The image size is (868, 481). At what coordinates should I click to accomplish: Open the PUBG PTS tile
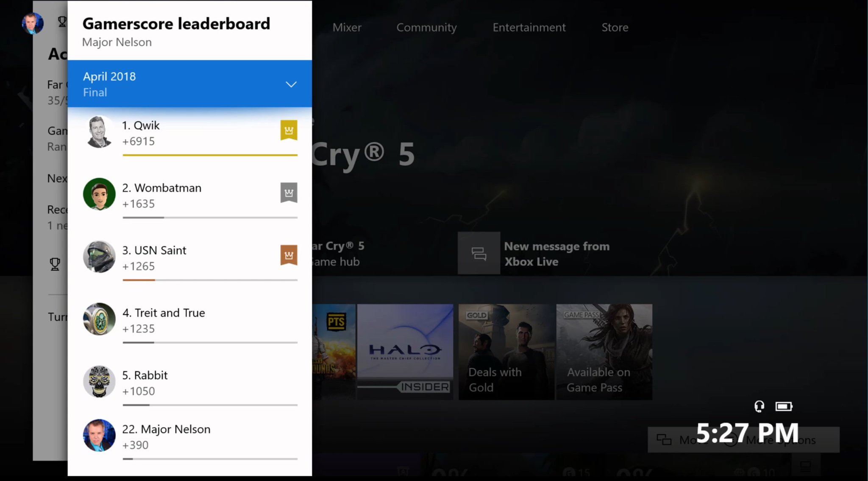[x=334, y=352]
